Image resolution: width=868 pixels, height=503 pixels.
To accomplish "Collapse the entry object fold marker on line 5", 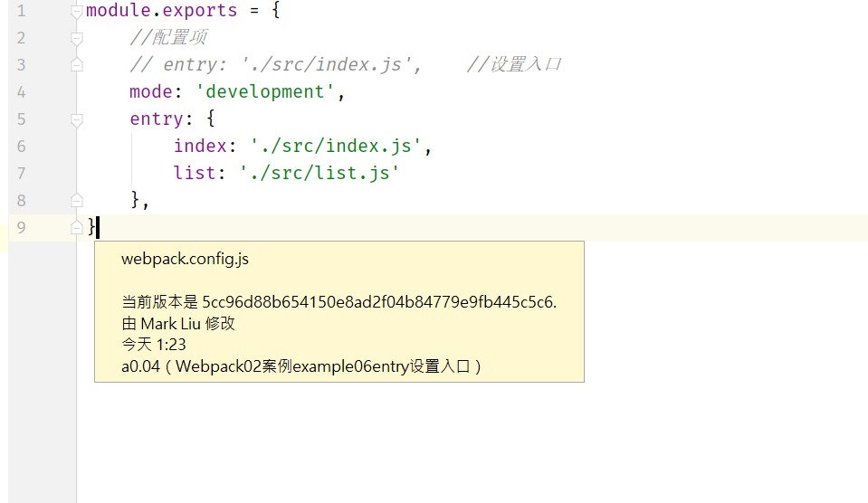I will (77, 120).
